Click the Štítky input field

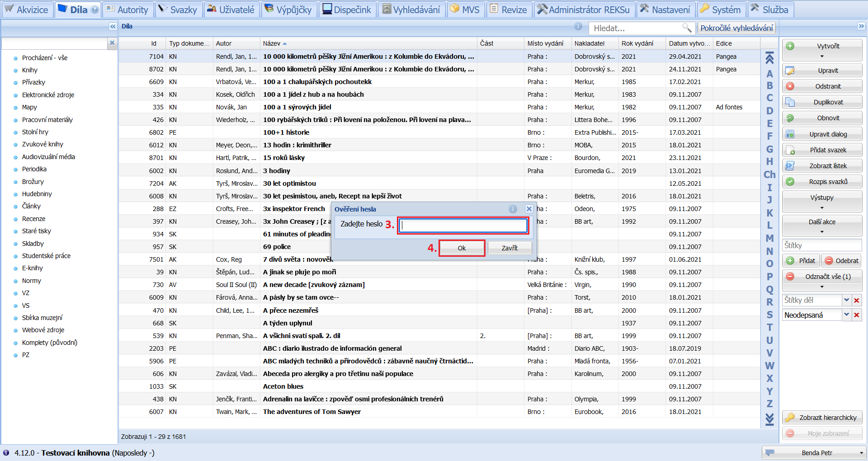point(822,245)
